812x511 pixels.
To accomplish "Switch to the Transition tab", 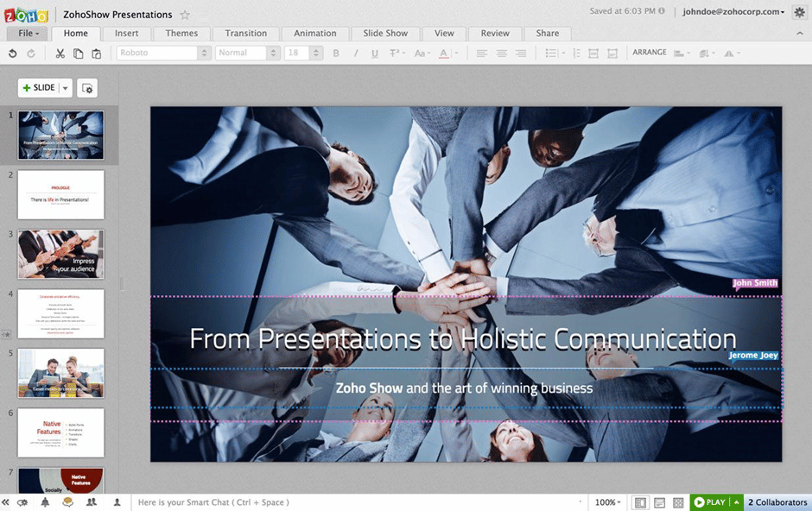I will pyautogui.click(x=245, y=34).
